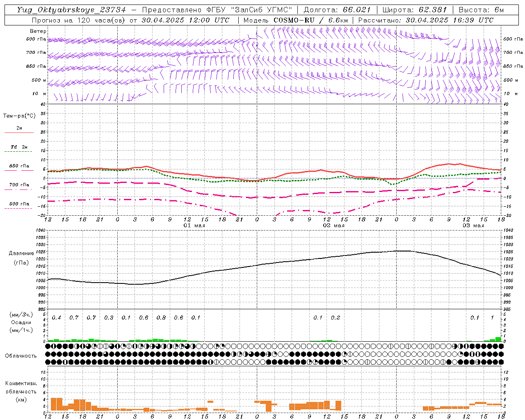Click the Облачность panel label
This screenshot has height=420, width=525.
point(21,356)
